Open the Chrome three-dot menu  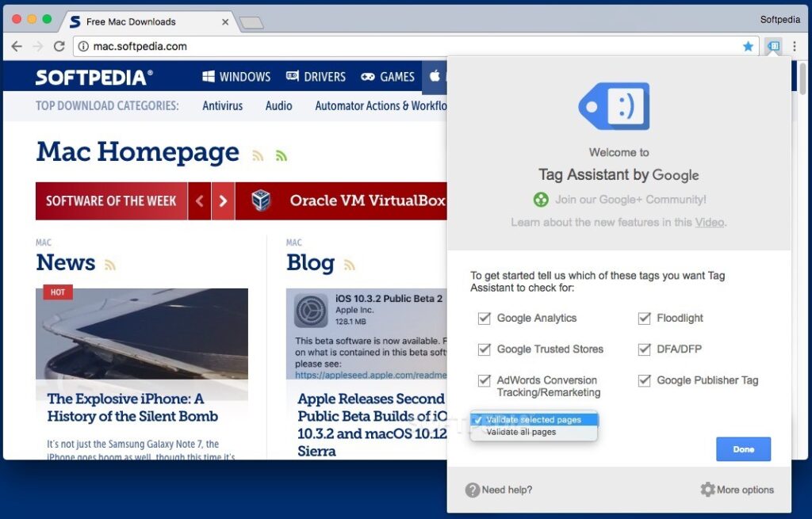click(x=795, y=46)
